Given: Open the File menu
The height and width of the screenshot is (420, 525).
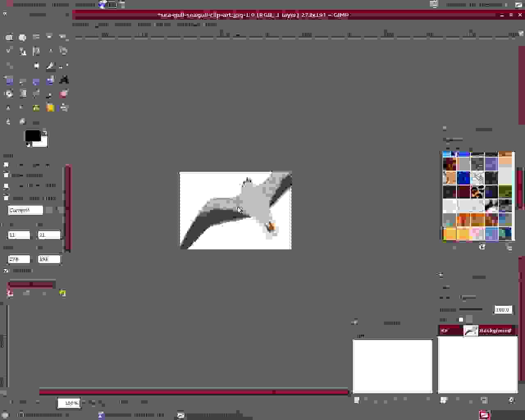Looking at the screenshot, I should 80,25.
